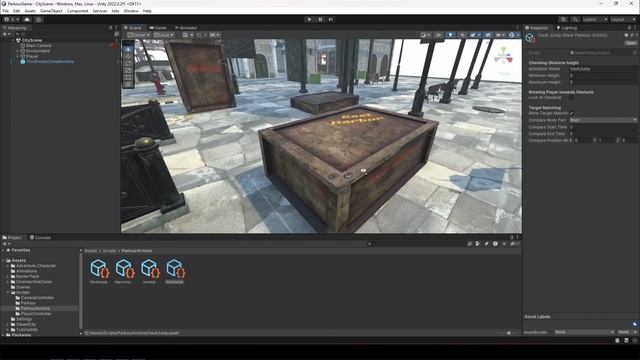
Task: Click the Minimum Height field
Action: (x=602, y=76)
